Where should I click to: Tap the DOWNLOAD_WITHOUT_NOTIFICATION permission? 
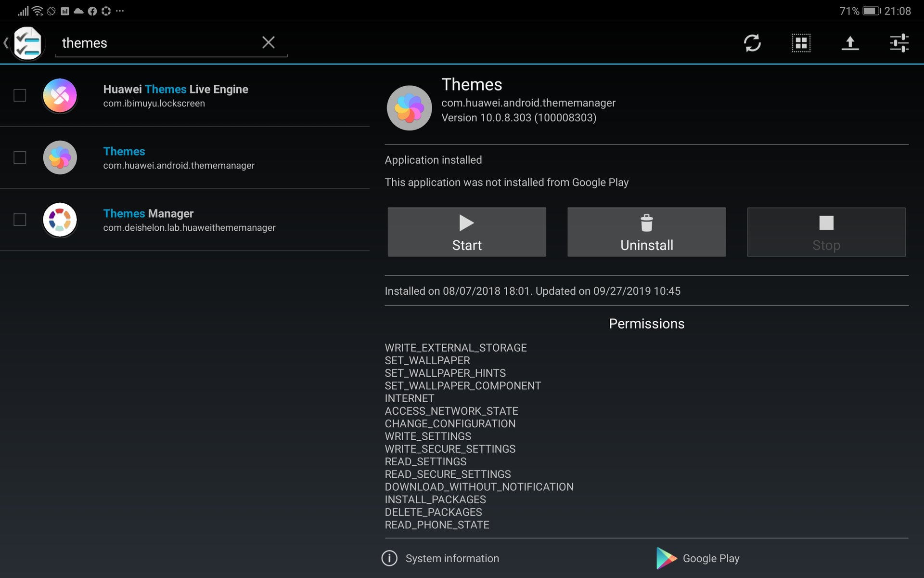click(479, 487)
